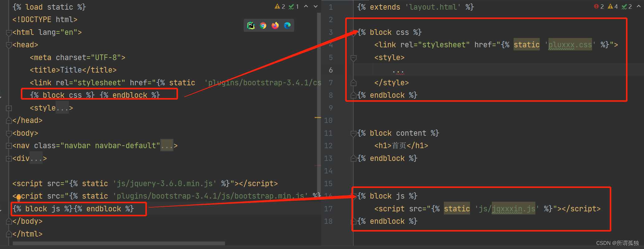Viewport: 644px width, 249px height.
Task: Open preview in Edge browser icon
Action: coord(287,26)
